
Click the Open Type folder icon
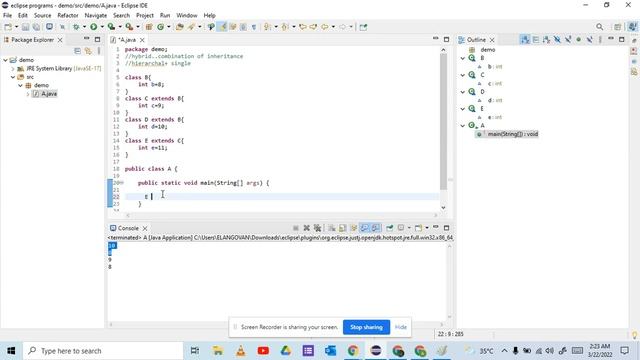point(180,27)
